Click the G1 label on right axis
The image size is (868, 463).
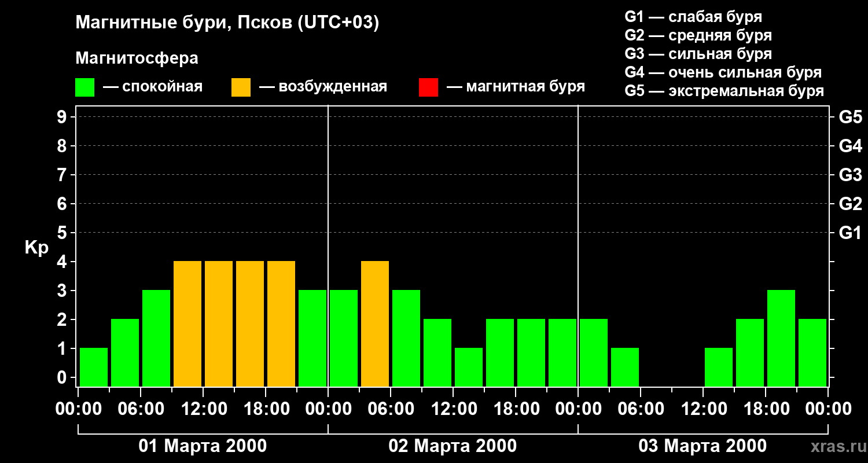850,233
